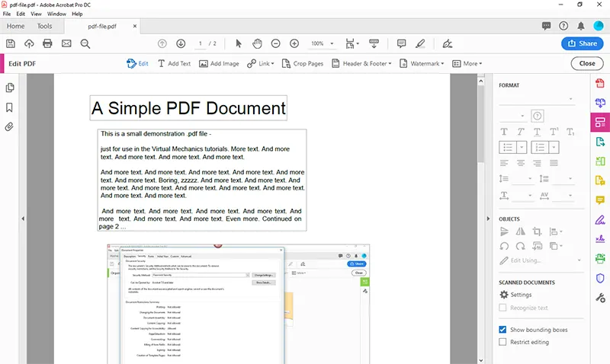610x364 pixels.
Task: Open the Protect shield tool
Action: (600, 278)
